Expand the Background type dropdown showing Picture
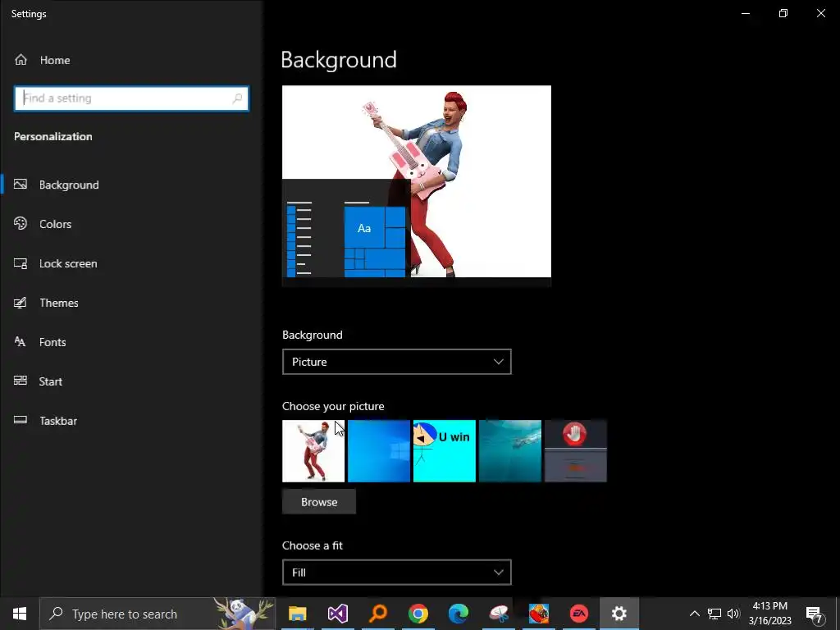The image size is (840, 630). click(397, 362)
